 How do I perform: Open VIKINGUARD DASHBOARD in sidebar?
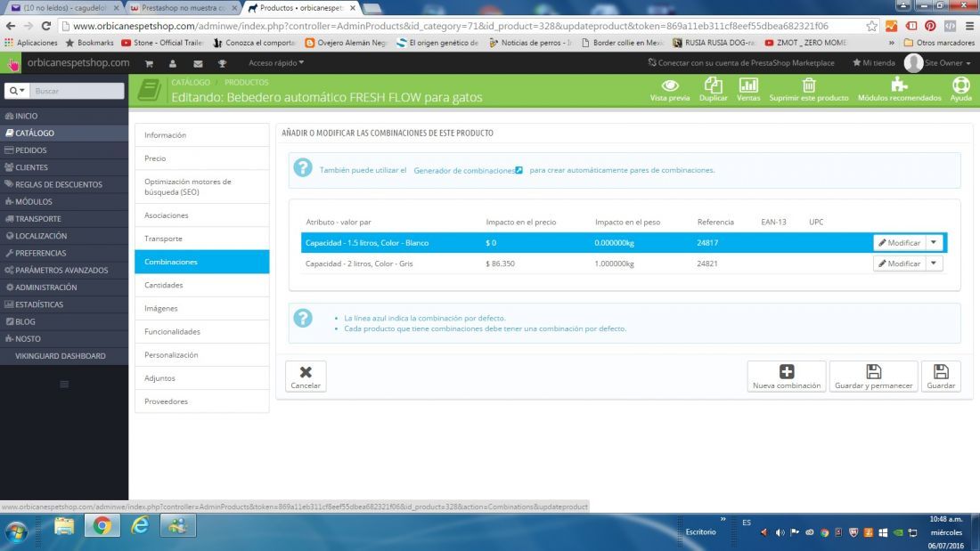click(64, 356)
